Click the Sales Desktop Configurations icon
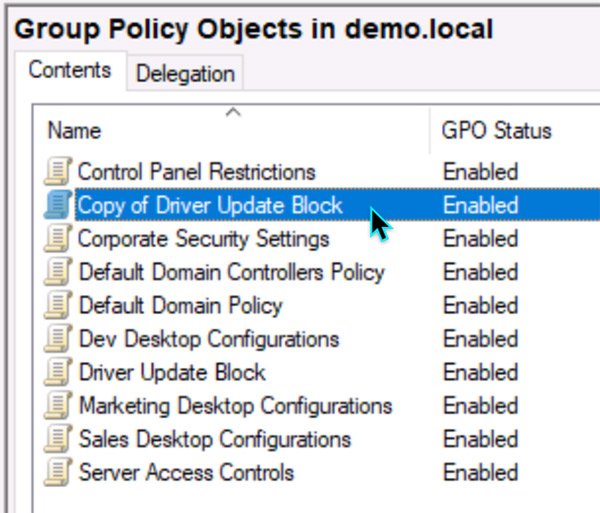 pos(60,439)
